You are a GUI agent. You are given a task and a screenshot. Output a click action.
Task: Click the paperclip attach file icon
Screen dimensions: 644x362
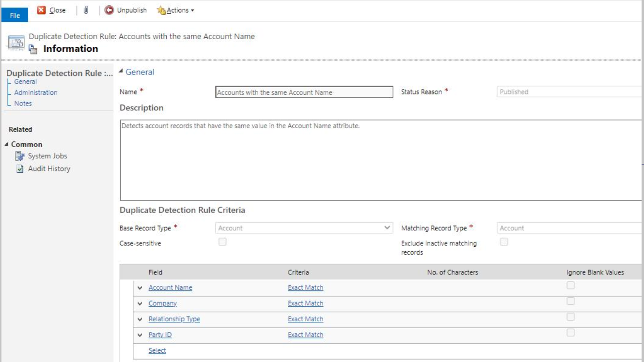click(86, 10)
